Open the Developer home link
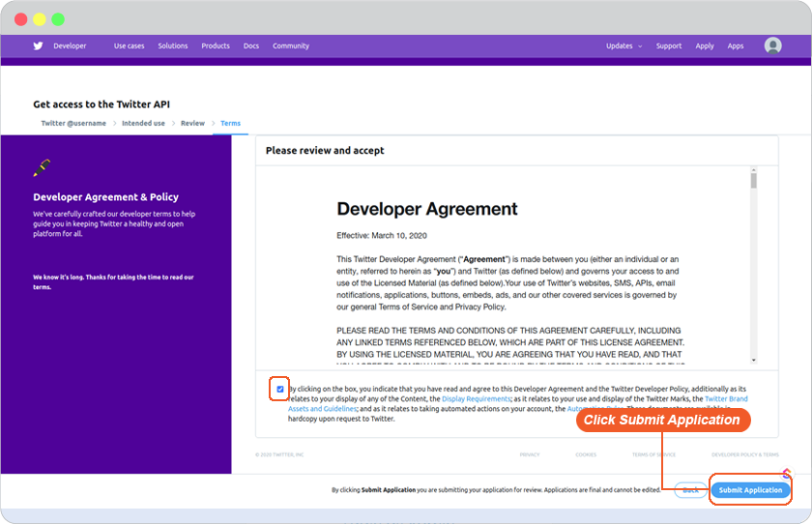This screenshot has height=524, width=812. pos(70,46)
